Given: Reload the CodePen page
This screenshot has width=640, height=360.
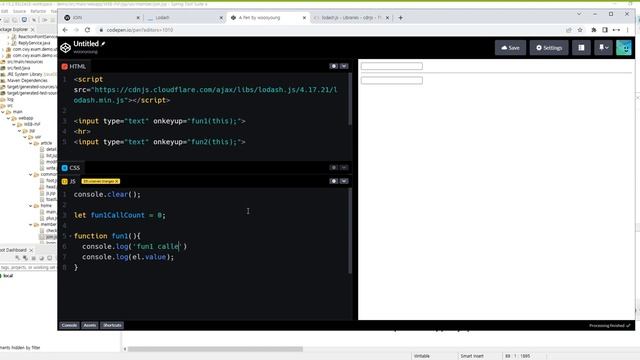Looking at the screenshot, I should click(87, 30).
